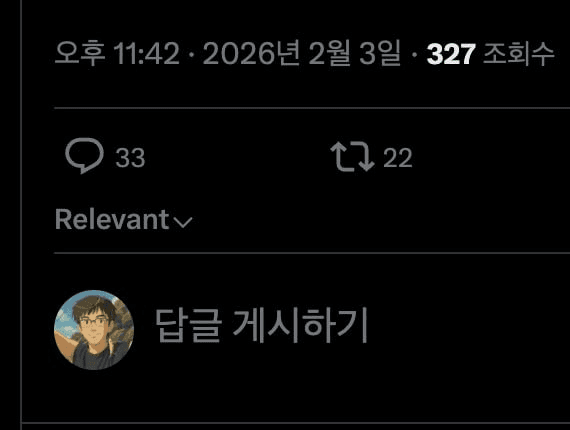Click the avatar beside the reply box
This screenshot has width=570, height=430.
click(94, 330)
